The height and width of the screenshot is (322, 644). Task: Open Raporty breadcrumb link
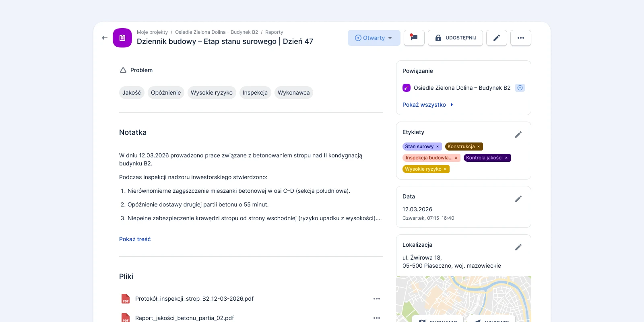coord(274,32)
